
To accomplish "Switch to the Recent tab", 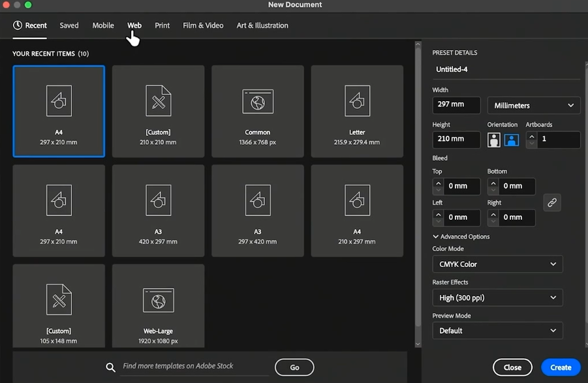I will coord(30,25).
